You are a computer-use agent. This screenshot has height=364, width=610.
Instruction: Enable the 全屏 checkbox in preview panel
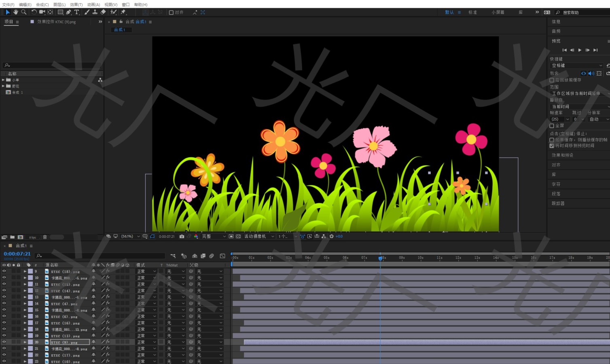(x=552, y=126)
